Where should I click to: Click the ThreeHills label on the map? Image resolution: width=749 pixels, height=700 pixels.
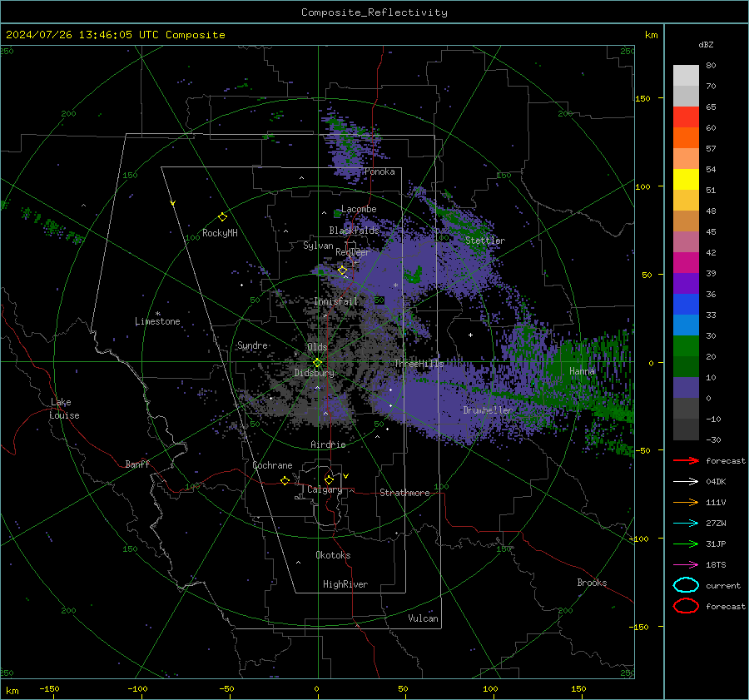coord(419,364)
